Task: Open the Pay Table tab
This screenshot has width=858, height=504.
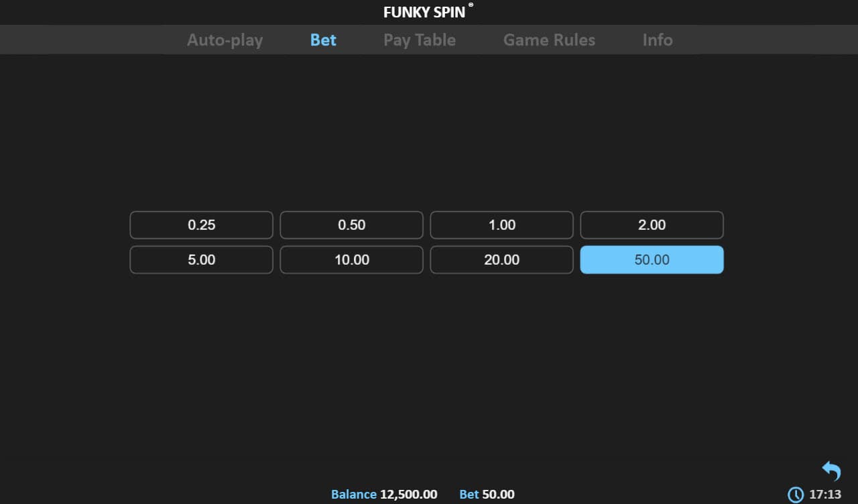Action: point(419,40)
